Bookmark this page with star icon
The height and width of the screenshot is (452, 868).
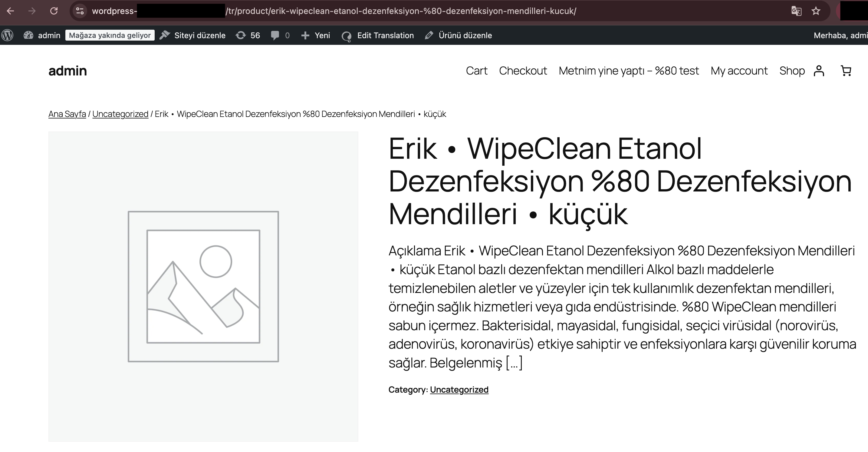tap(816, 11)
